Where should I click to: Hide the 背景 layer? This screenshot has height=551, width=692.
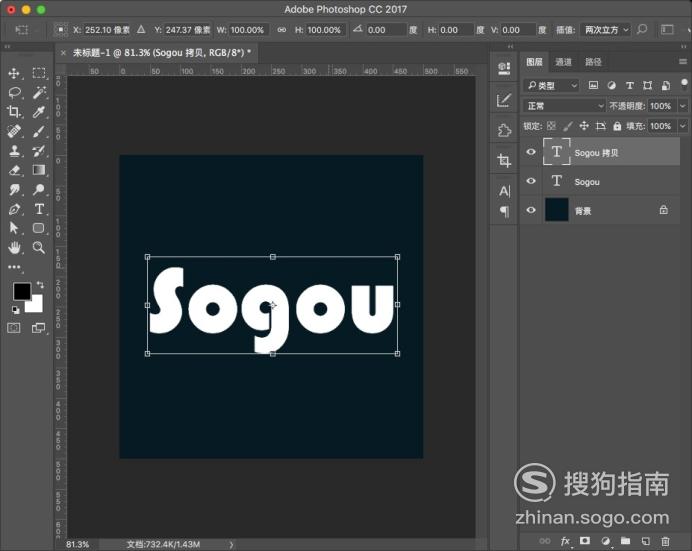pyautogui.click(x=531, y=210)
